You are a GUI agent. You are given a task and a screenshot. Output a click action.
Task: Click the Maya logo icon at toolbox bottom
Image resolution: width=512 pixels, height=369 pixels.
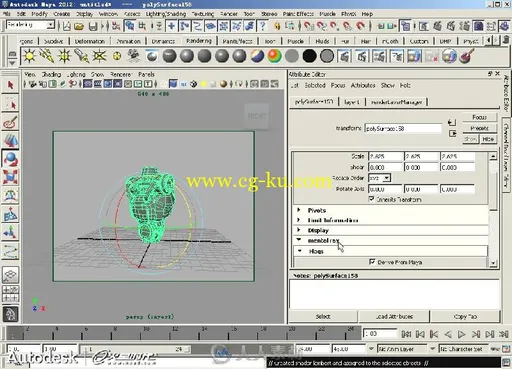click(10, 314)
